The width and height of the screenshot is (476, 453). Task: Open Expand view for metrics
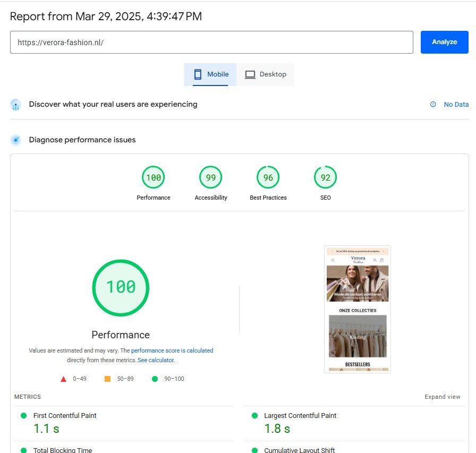(443, 397)
